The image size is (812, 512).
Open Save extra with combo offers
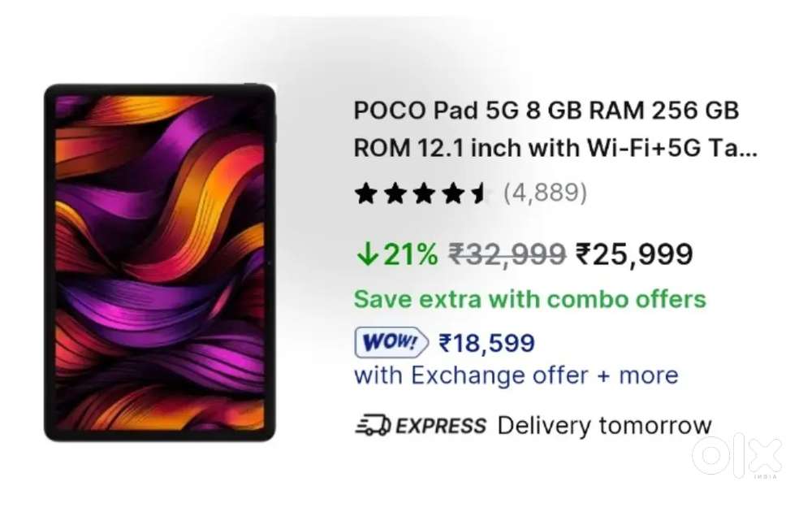[x=529, y=299]
